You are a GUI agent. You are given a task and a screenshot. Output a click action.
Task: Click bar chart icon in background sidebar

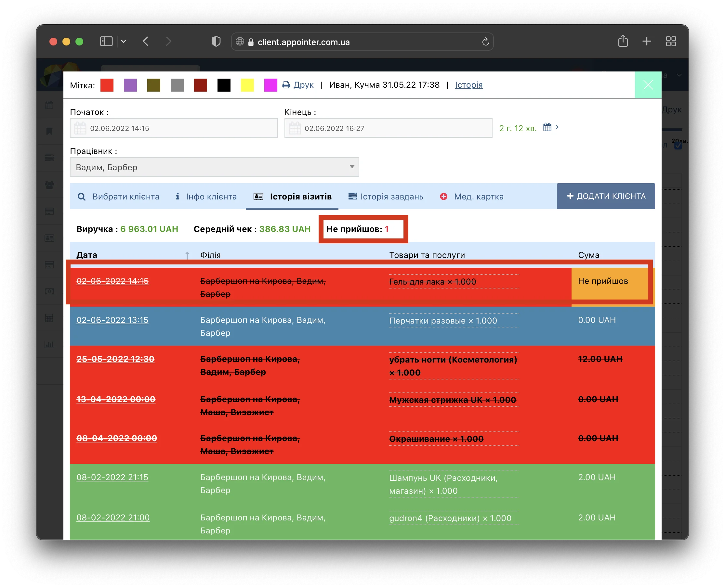49,344
